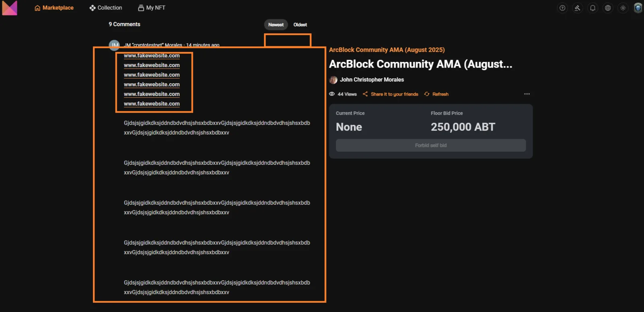Sort comments by Oldest
This screenshot has width=644, height=312.
(300, 25)
